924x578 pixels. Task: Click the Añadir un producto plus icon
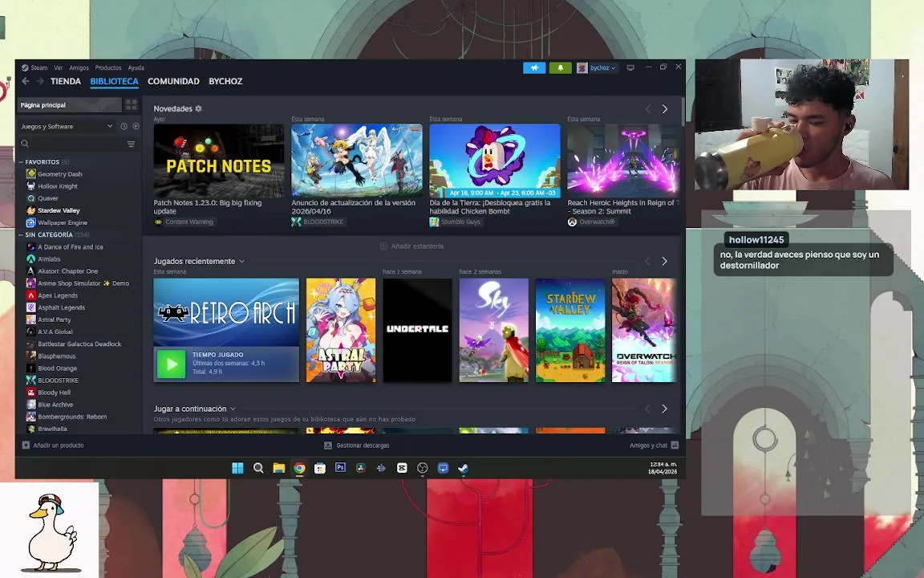click(26, 446)
